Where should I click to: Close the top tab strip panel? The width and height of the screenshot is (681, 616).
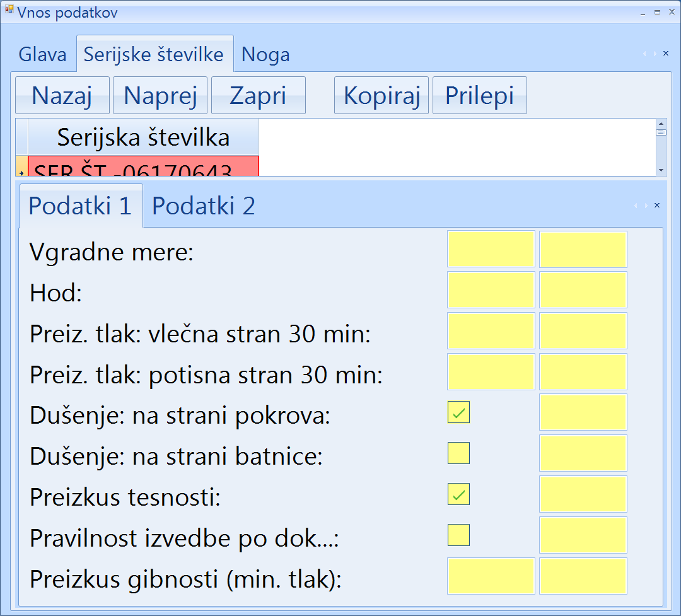[665, 54]
